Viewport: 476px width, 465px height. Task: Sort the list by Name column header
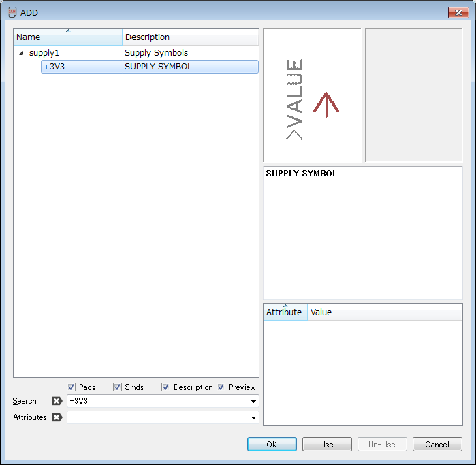[x=68, y=37]
